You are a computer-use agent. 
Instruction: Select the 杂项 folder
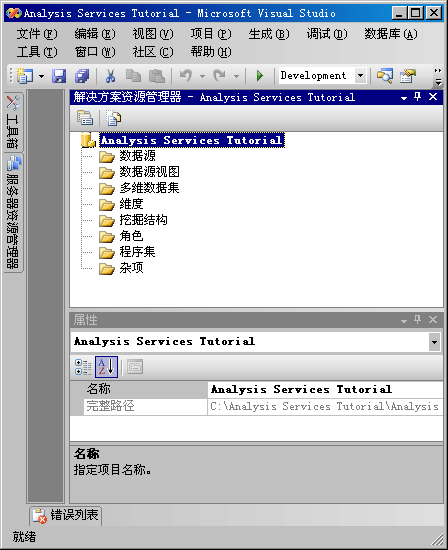click(x=131, y=268)
